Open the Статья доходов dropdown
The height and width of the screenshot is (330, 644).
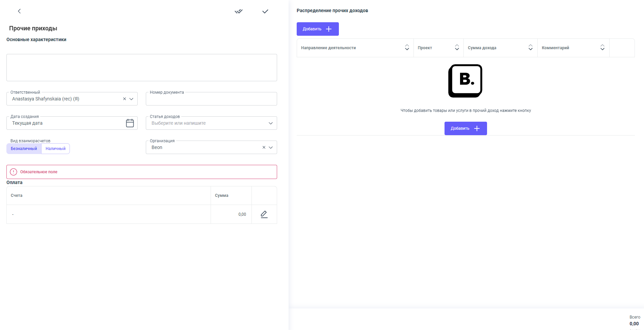point(270,123)
